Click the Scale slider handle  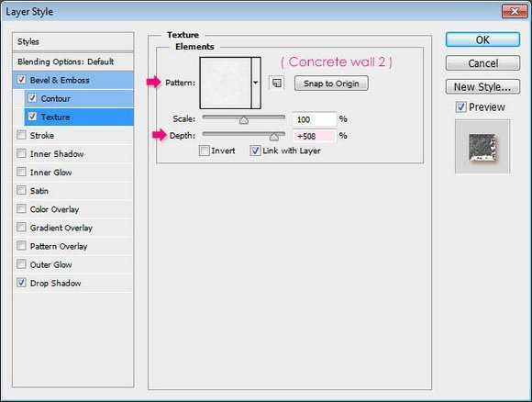[x=244, y=120]
